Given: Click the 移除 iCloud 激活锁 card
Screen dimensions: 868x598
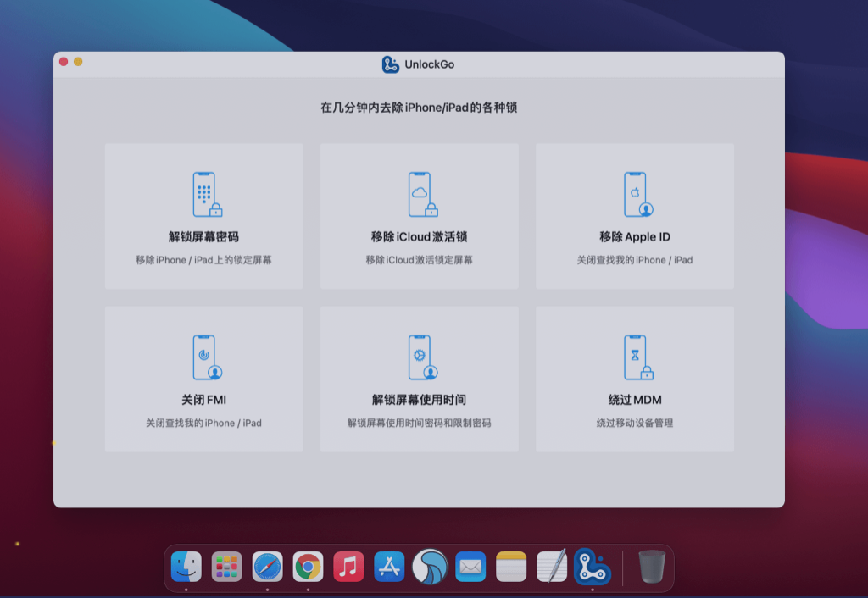Looking at the screenshot, I should pyautogui.click(x=419, y=216).
